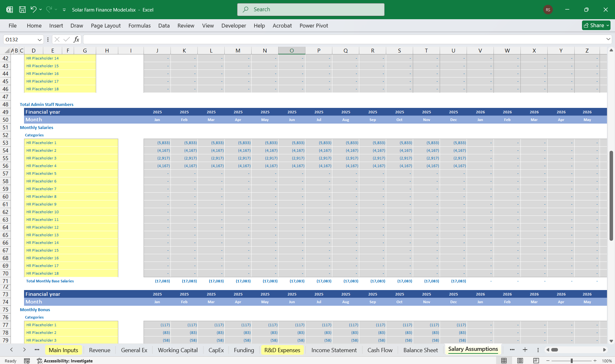
Task: Expand the Undo history dropdown
Action: tap(40, 9)
